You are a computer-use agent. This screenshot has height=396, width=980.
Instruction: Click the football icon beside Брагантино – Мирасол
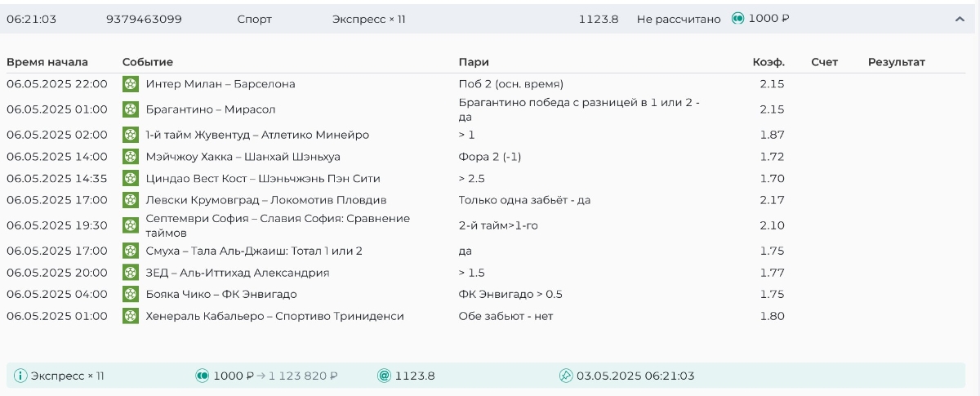pyautogui.click(x=131, y=109)
